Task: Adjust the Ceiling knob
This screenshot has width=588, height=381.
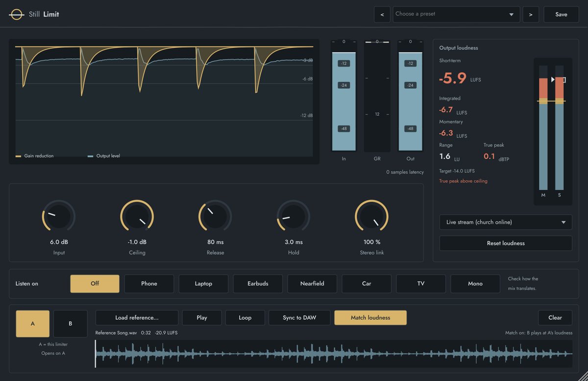Action: pyautogui.click(x=137, y=216)
